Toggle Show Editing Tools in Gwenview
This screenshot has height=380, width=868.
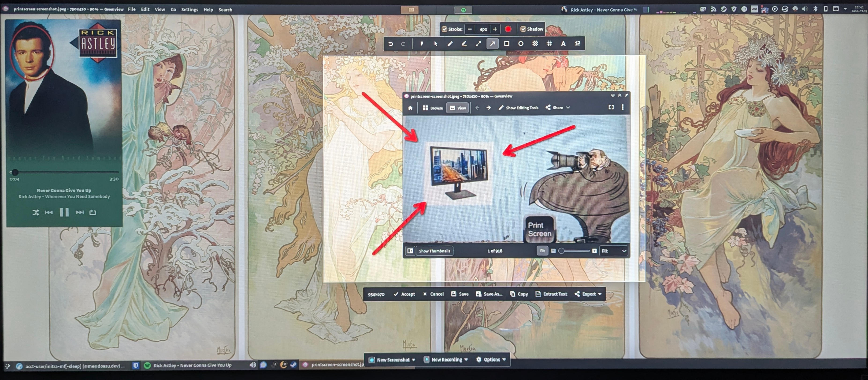pyautogui.click(x=518, y=108)
